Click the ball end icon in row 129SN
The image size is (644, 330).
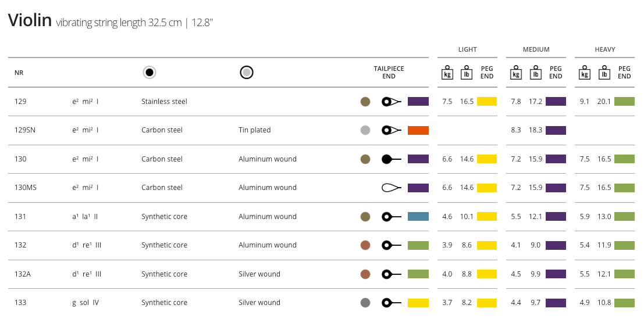point(391,130)
